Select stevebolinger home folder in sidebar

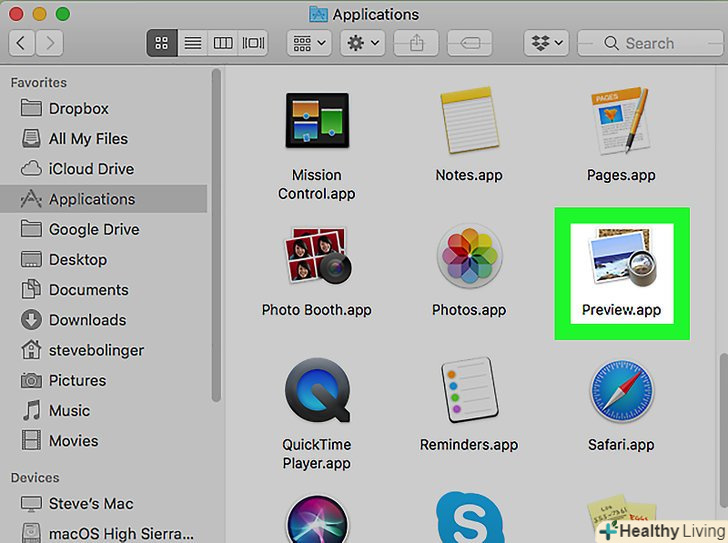[104, 350]
